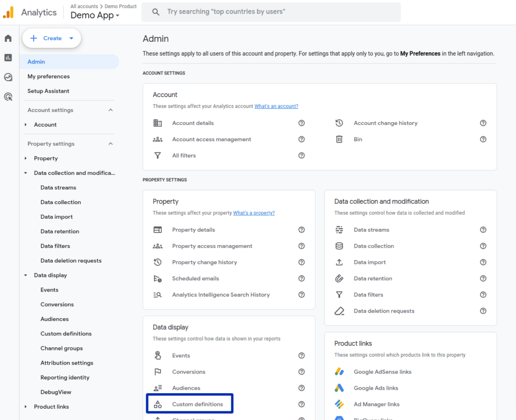Open help for Property access management

click(301, 246)
